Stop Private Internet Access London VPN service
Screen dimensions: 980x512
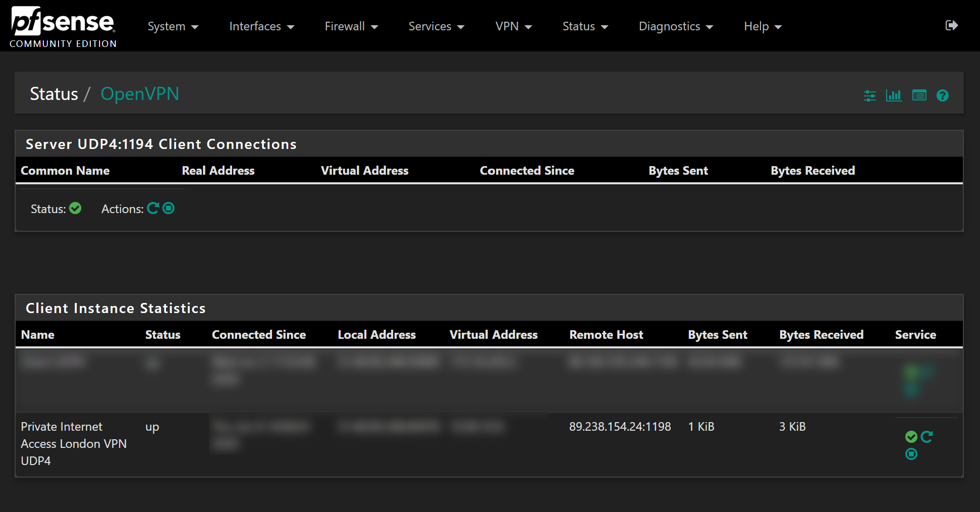tap(911, 454)
